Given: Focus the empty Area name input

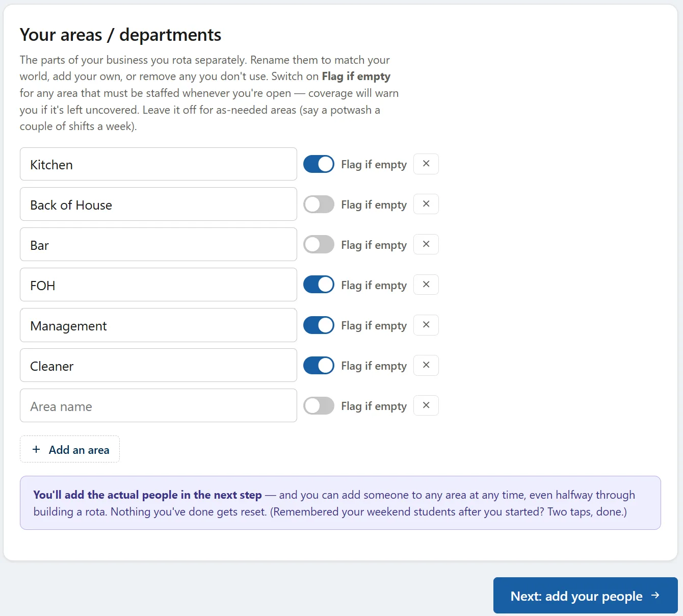Looking at the screenshot, I should click(159, 405).
